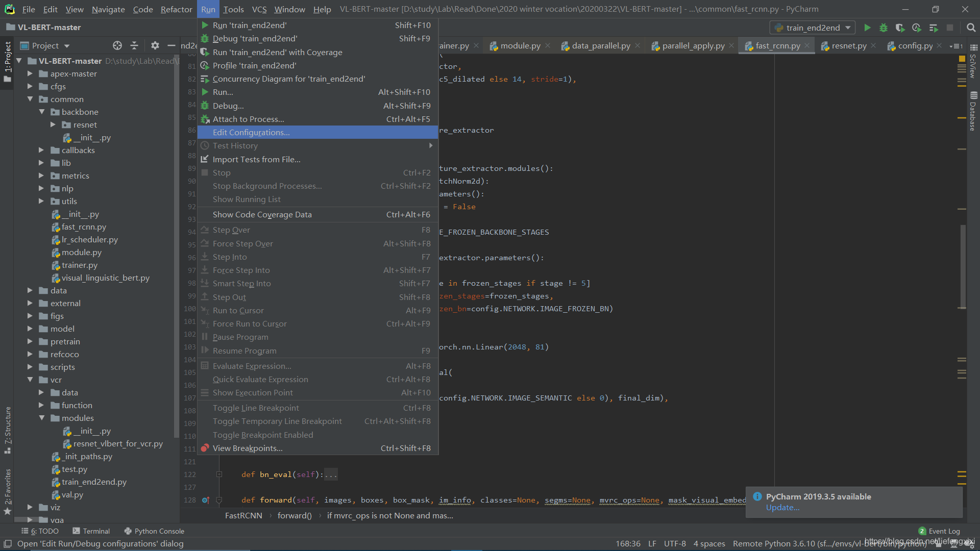Click locate target icon in Project panel
This screenshot has height=551, width=980.
[117, 45]
